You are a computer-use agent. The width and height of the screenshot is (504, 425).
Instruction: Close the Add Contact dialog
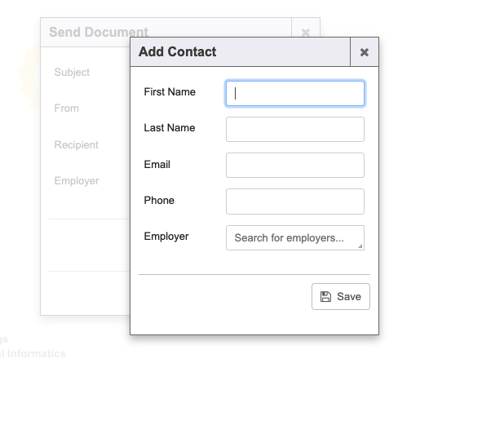(365, 52)
